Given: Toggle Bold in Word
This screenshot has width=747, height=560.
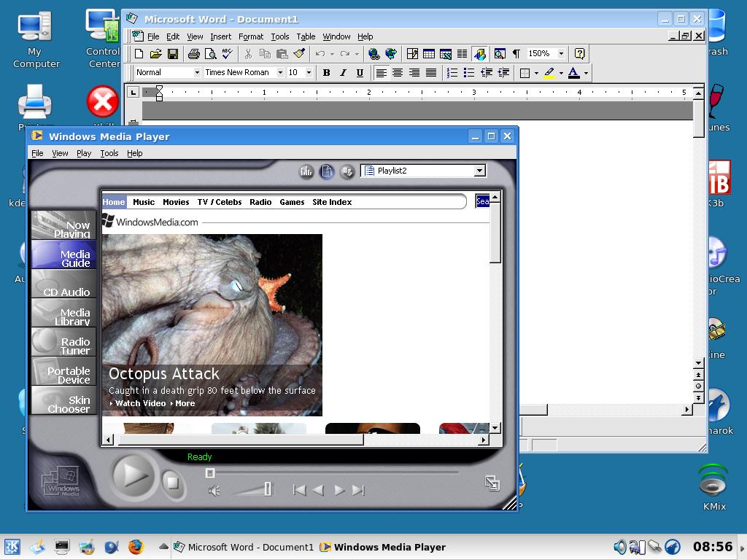Looking at the screenshot, I should click(x=326, y=72).
